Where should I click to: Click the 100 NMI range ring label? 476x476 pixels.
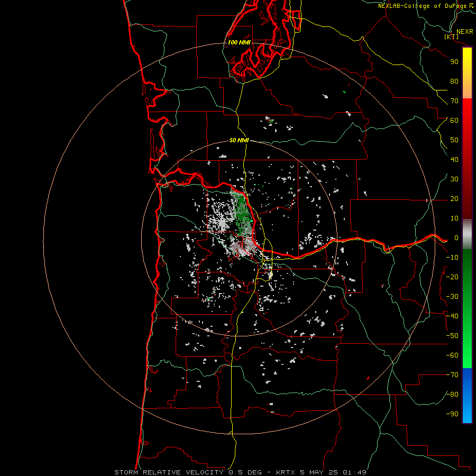pyautogui.click(x=239, y=42)
